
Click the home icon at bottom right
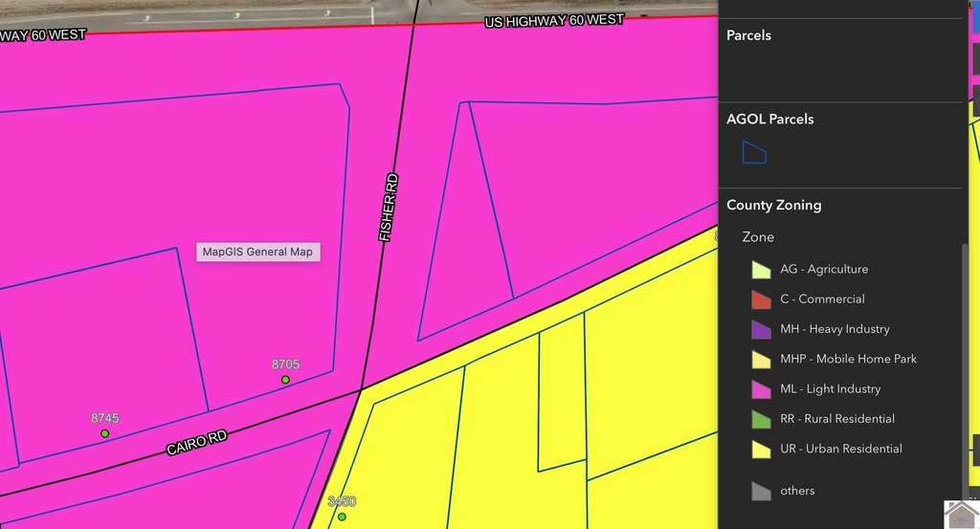pos(961,514)
